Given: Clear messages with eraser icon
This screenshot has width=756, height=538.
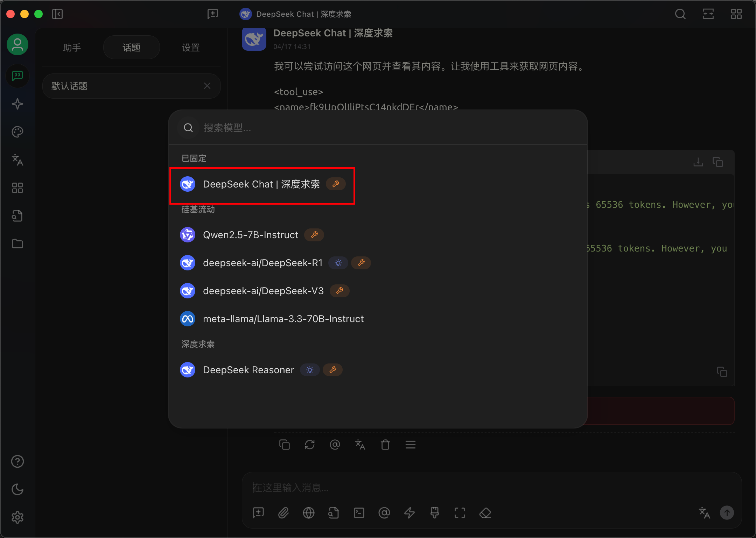Looking at the screenshot, I should point(485,513).
